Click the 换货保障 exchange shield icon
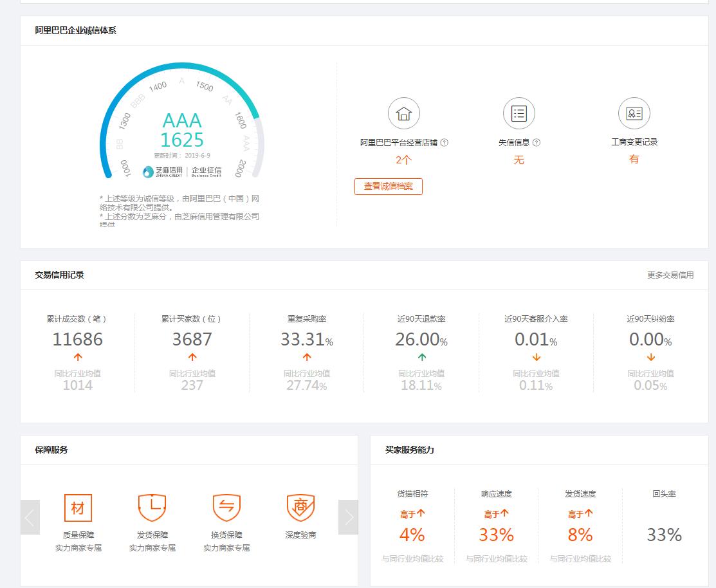 pos(226,508)
